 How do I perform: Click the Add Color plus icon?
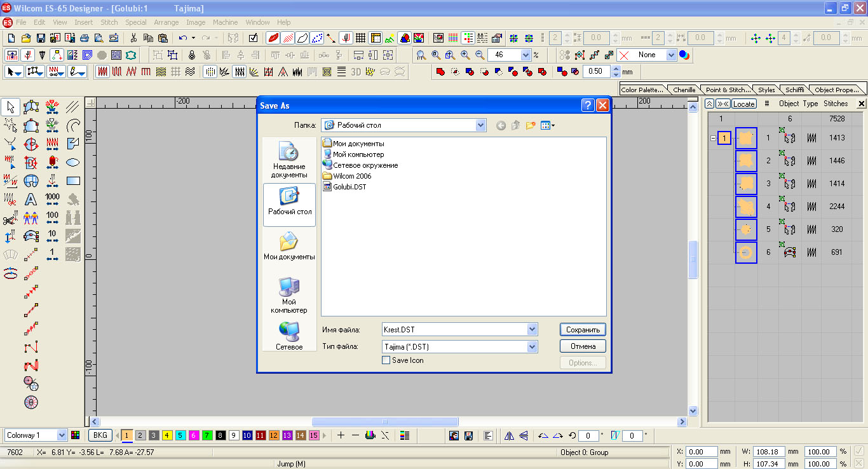[341, 435]
